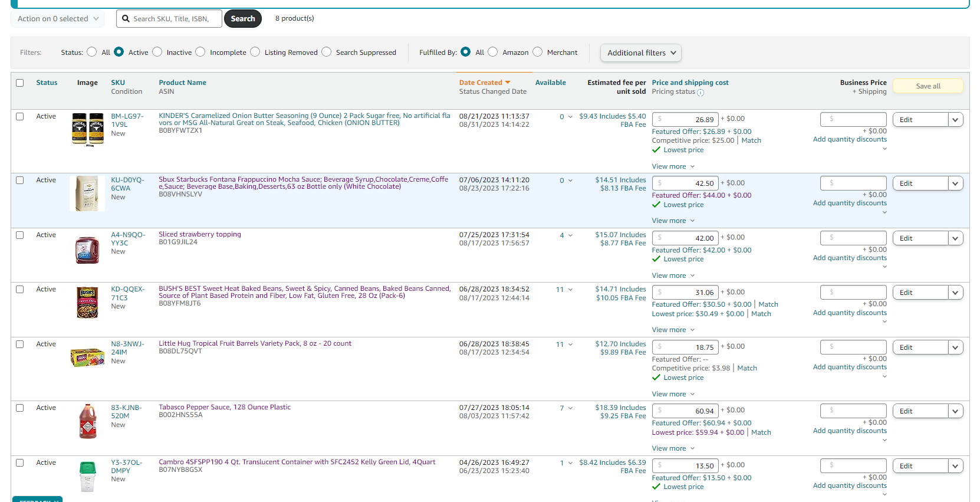
Task: Sort by Date Created column
Action: pyautogui.click(x=485, y=83)
